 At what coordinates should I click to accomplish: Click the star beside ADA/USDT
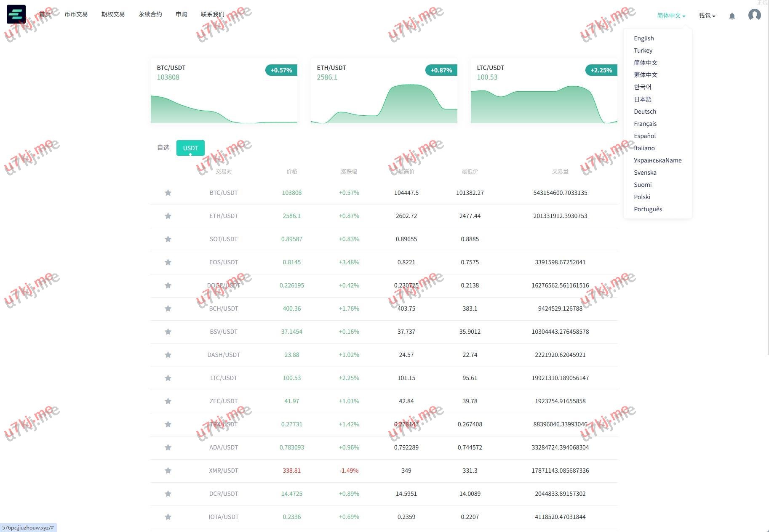pos(168,447)
